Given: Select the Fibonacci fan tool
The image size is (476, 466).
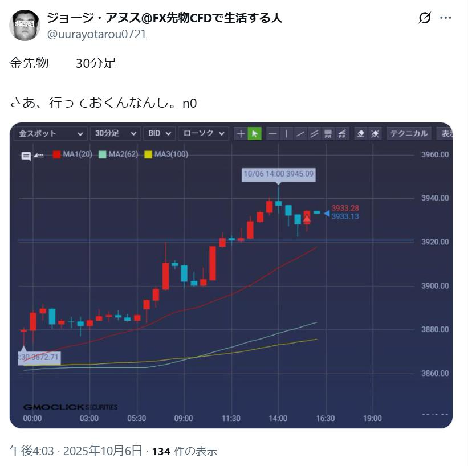Looking at the screenshot, I should (x=341, y=134).
